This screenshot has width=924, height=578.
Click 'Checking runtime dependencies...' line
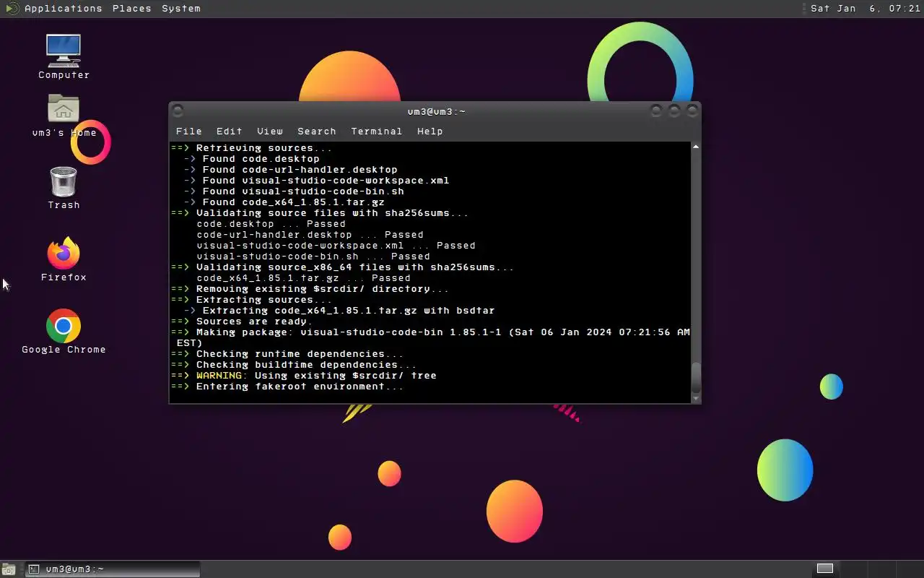click(287, 354)
